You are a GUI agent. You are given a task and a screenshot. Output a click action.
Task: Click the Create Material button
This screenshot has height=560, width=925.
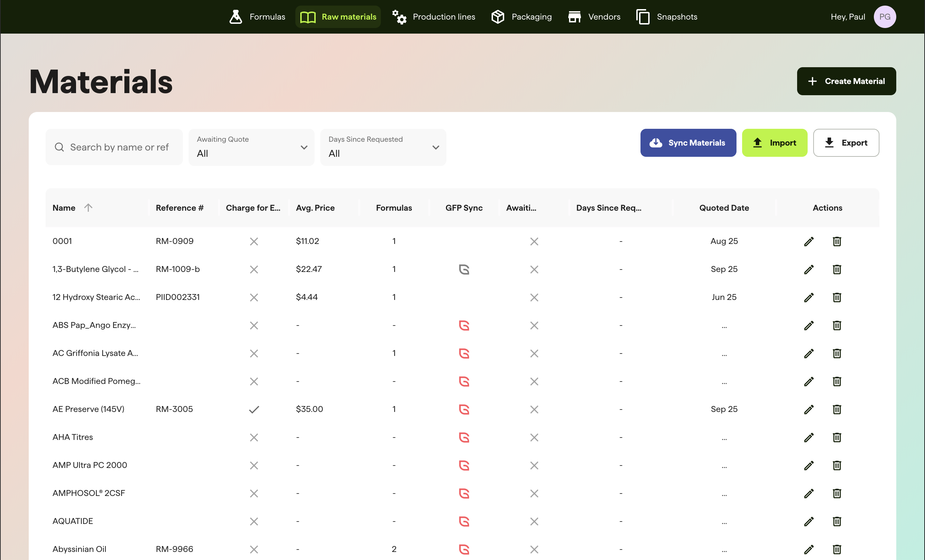[847, 81]
